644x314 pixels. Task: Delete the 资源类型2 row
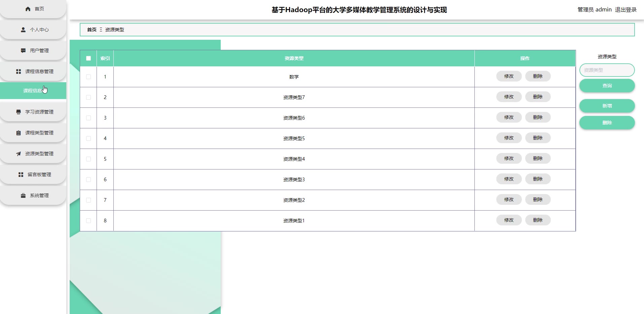pos(538,199)
